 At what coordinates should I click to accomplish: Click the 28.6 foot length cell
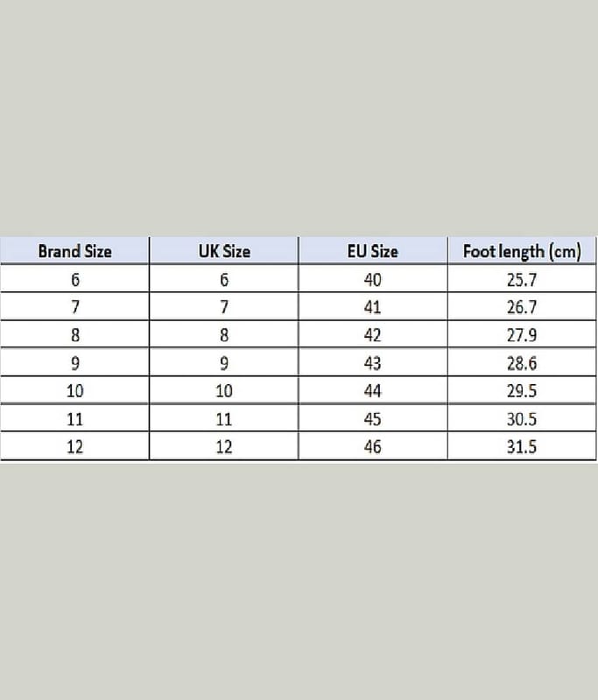[522, 363]
